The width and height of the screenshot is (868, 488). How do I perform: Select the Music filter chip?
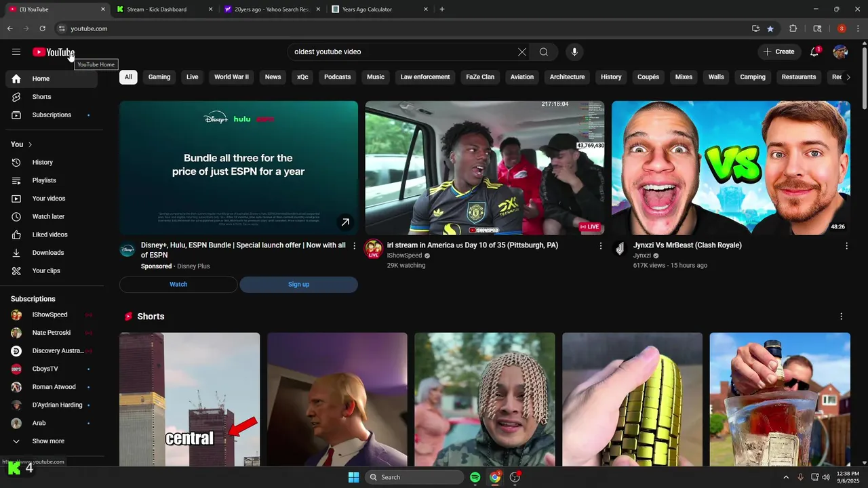point(376,77)
